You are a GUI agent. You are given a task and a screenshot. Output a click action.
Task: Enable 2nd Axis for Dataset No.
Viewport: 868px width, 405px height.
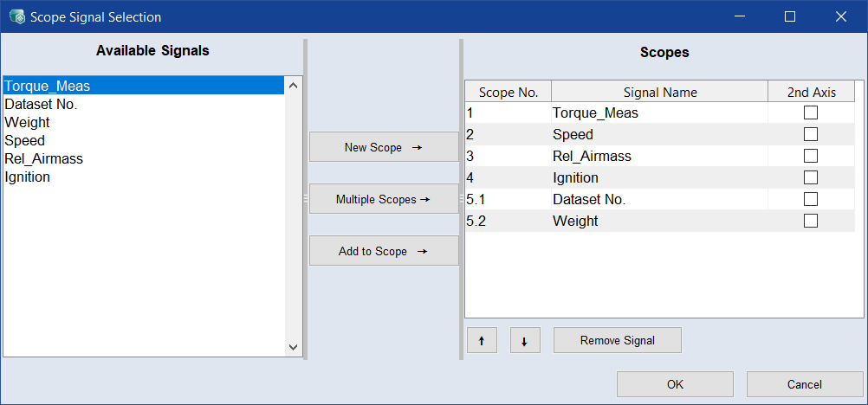[x=811, y=199]
